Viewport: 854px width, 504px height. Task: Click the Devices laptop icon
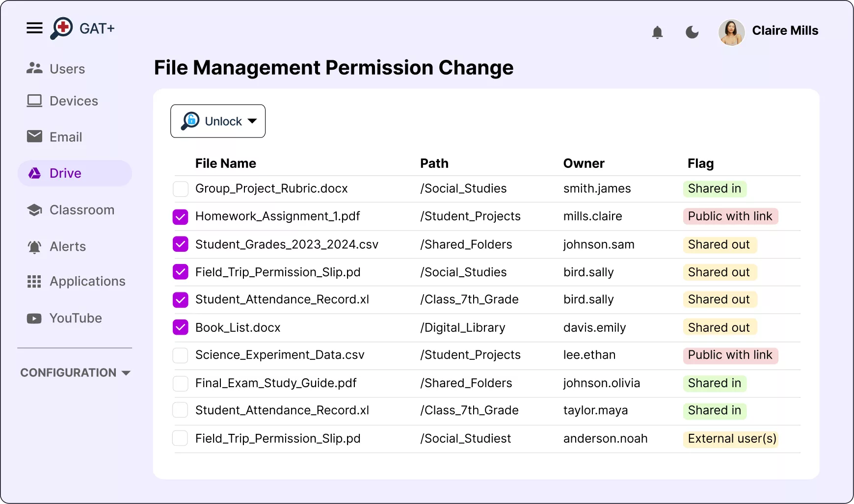pos(34,101)
